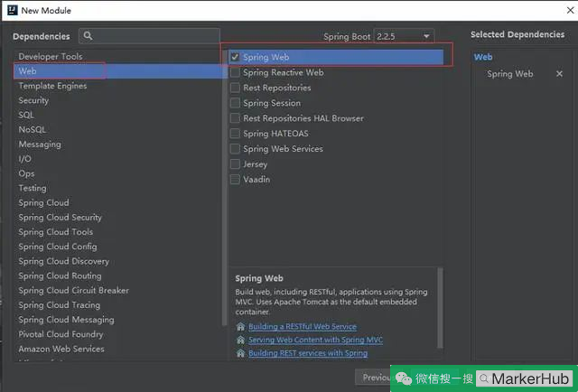Viewport: 578px width, 392px height.
Task: Select the Spring Cloud category
Action: click(x=118, y=202)
